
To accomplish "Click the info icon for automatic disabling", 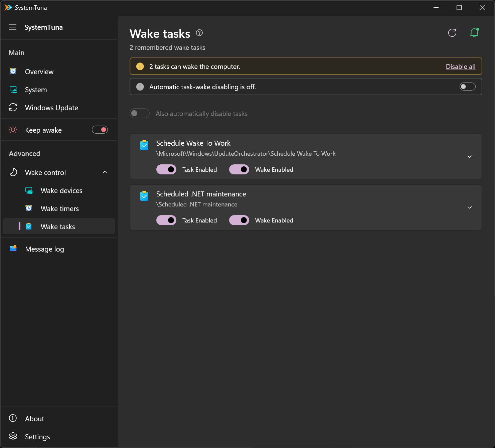I will point(140,87).
